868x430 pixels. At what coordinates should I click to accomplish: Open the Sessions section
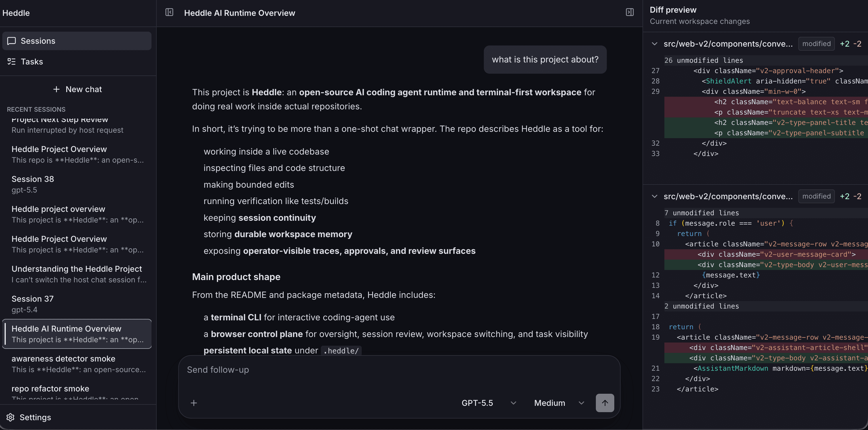pos(77,41)
